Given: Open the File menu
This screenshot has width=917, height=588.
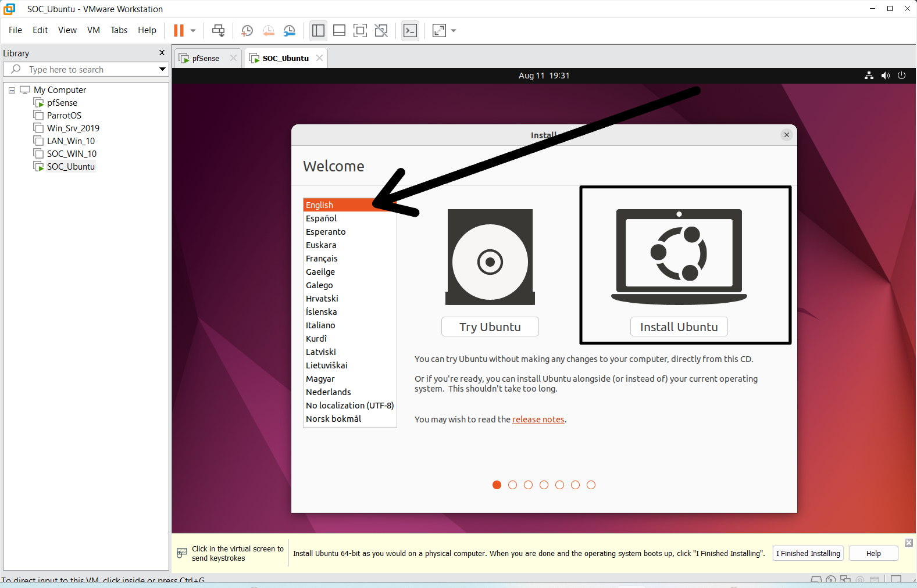Looking at the screenshot, I should point(15,30).
